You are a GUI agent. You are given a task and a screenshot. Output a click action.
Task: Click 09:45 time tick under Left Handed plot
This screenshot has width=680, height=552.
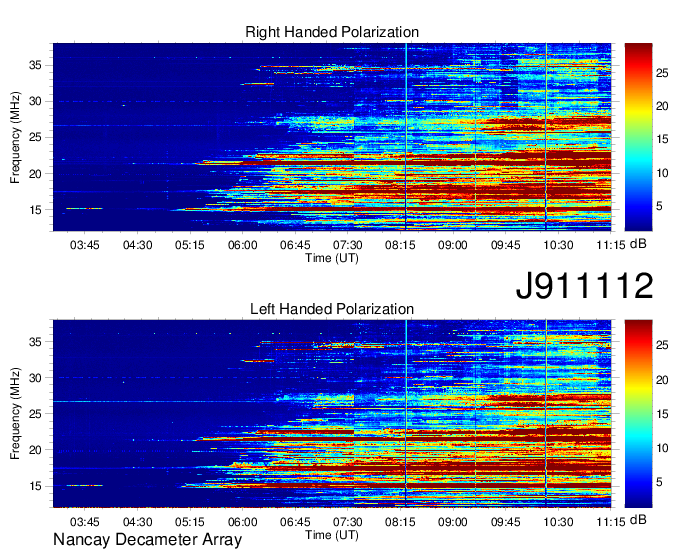[x=506, y=522]
